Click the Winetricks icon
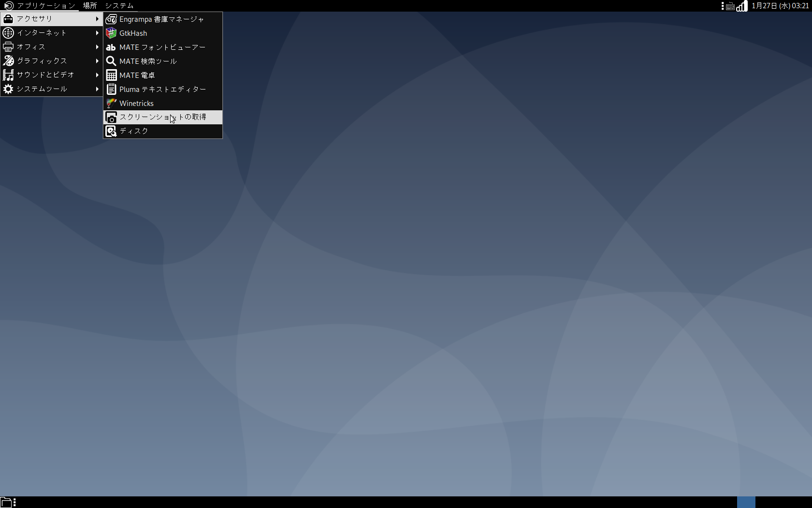Screen dimensions: 812x508 point(111,104)
